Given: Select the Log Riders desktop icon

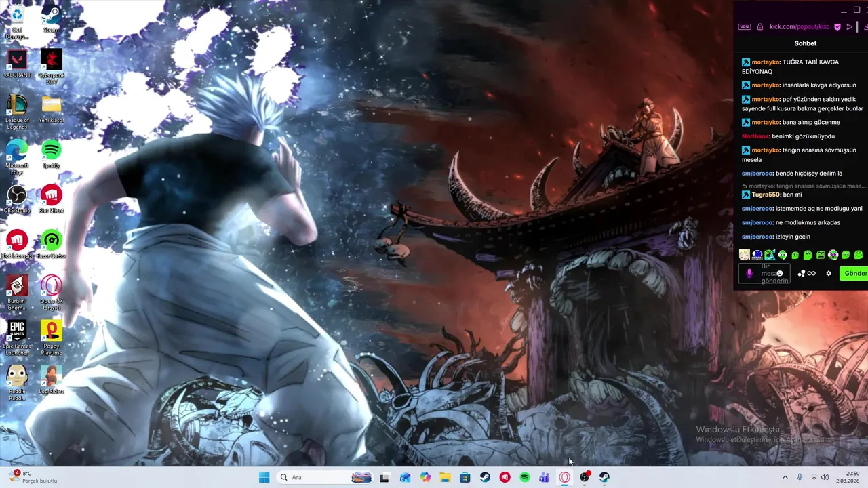Looking at the screenshot, I should point(52,380).
